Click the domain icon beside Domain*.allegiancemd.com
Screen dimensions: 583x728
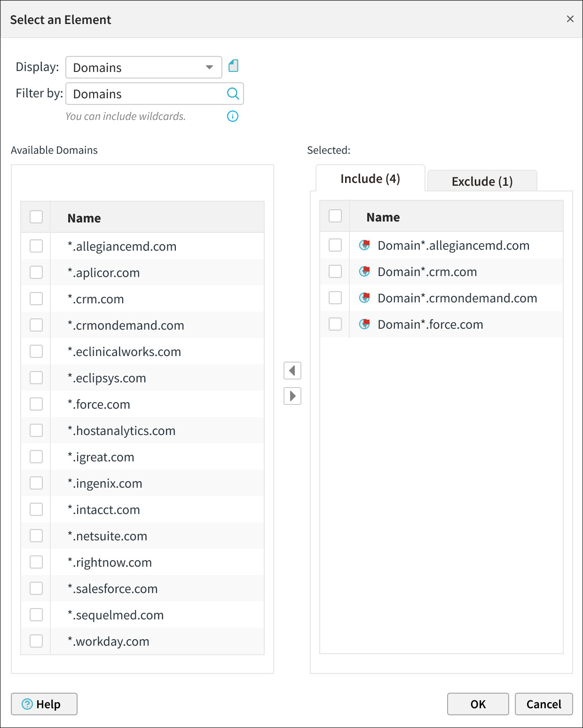[x=364, y=245]
